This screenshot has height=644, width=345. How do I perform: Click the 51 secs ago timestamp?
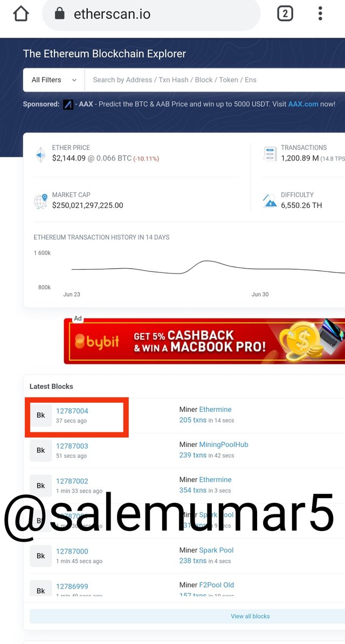tap(72, 456)
